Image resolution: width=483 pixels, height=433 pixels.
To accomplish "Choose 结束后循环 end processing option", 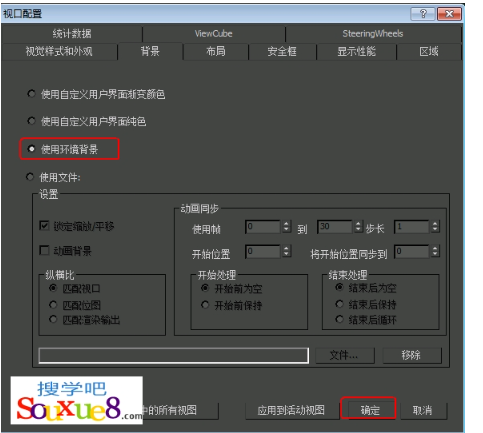I will pyautogui.click(x=339, y=319).
